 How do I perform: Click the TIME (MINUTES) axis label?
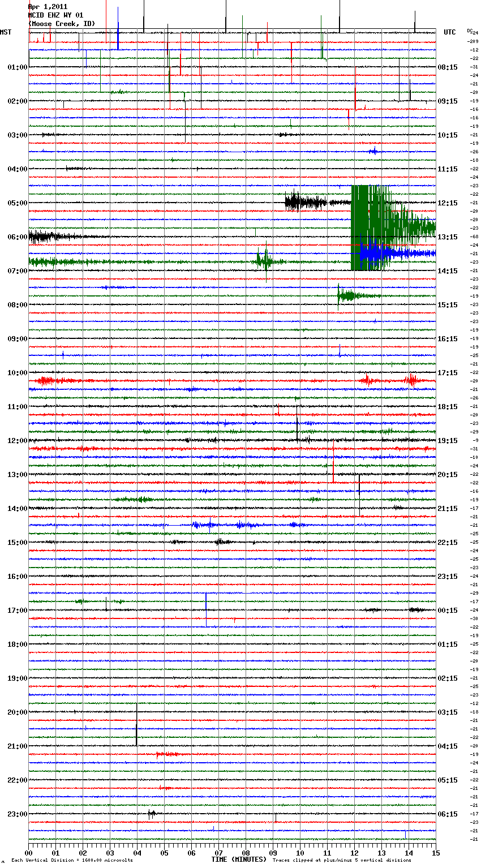point(239,860)
